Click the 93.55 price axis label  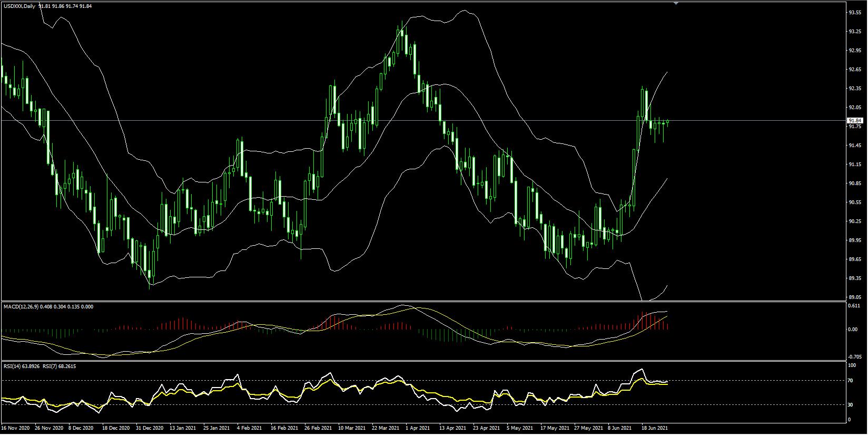pyautogui.click(x=854, y=13)
